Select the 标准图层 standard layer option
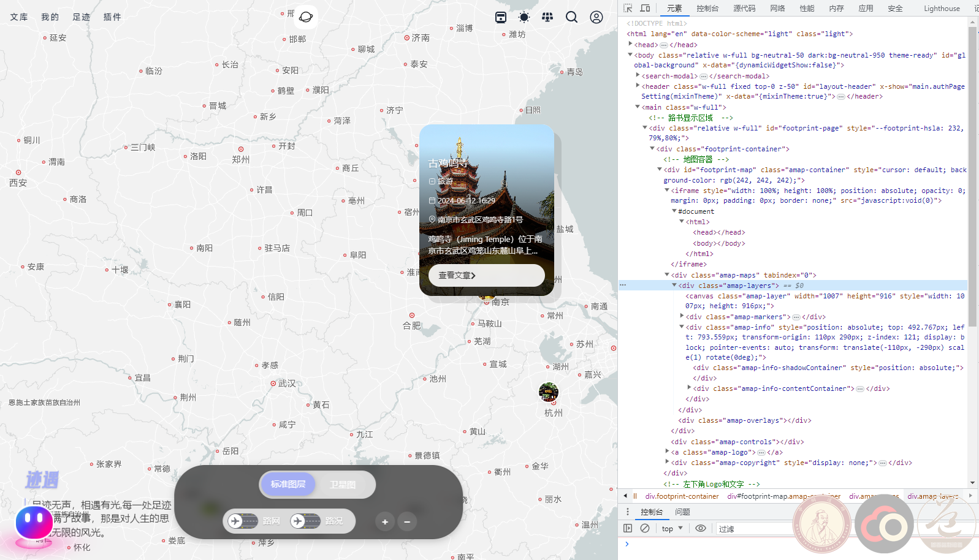This screenshot has height=560, width=979. [x=288, y=485]
